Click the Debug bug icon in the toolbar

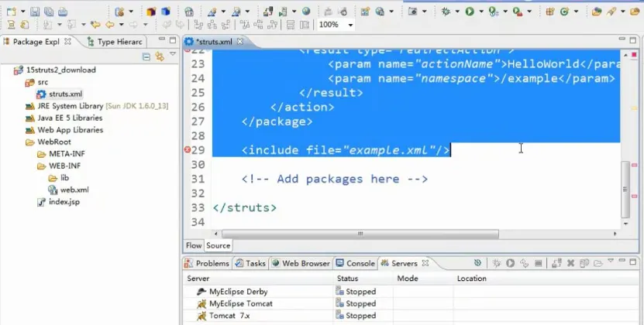click(446, 12)
